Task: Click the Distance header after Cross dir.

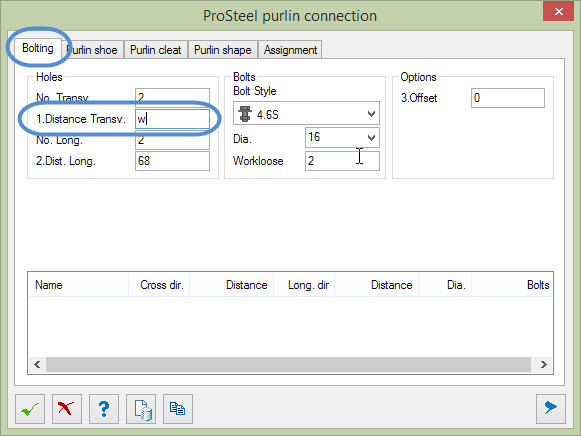Action: pyautogui.click(x=232, y=285)
